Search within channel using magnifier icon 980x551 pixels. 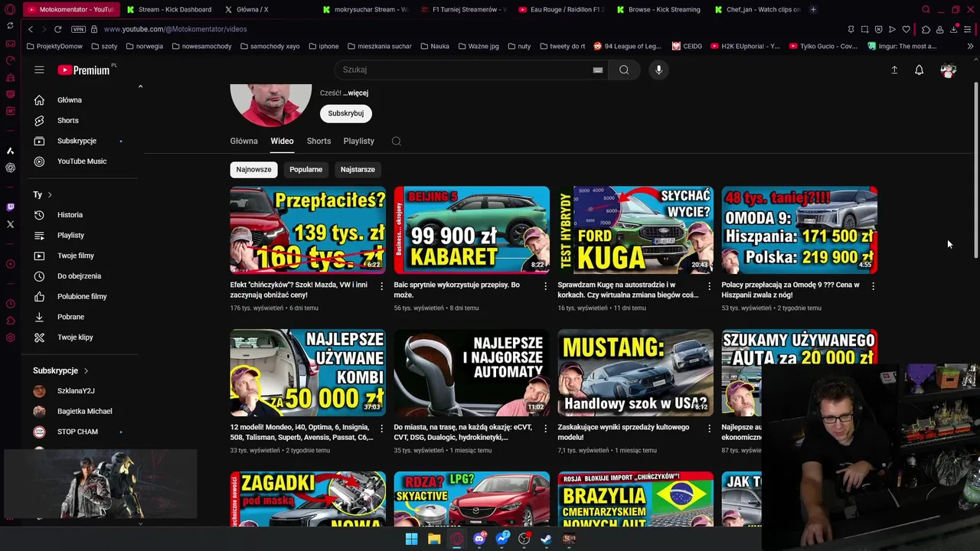click(396, 141)
